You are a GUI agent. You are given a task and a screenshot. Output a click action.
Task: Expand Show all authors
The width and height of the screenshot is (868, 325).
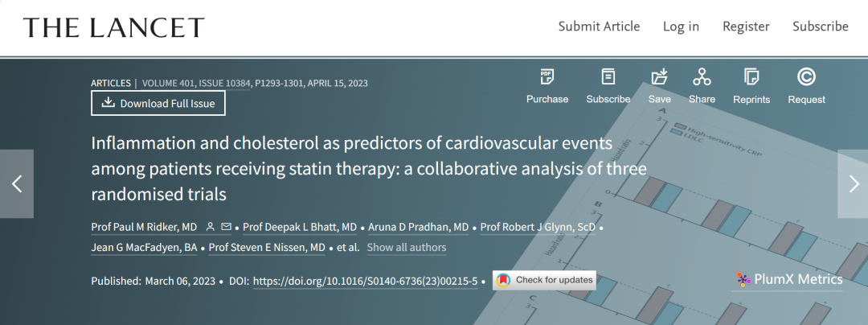pyautogui.click(x=407, y=248)
